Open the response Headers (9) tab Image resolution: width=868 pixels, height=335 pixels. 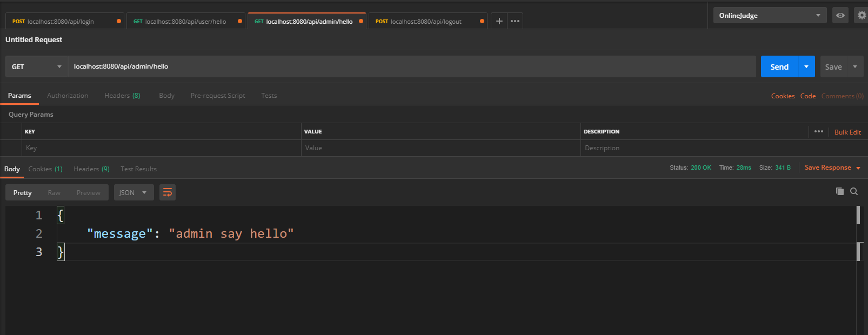91,169
